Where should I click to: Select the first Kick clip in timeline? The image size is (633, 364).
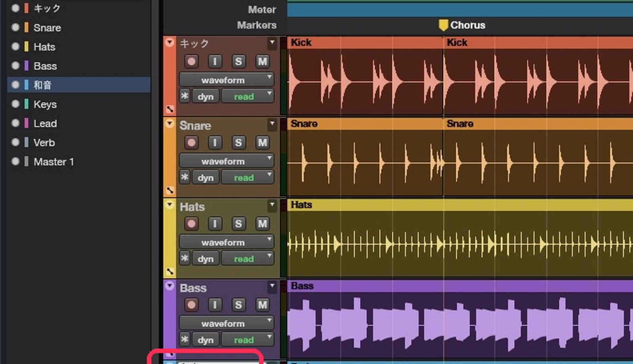click(365, 75)
